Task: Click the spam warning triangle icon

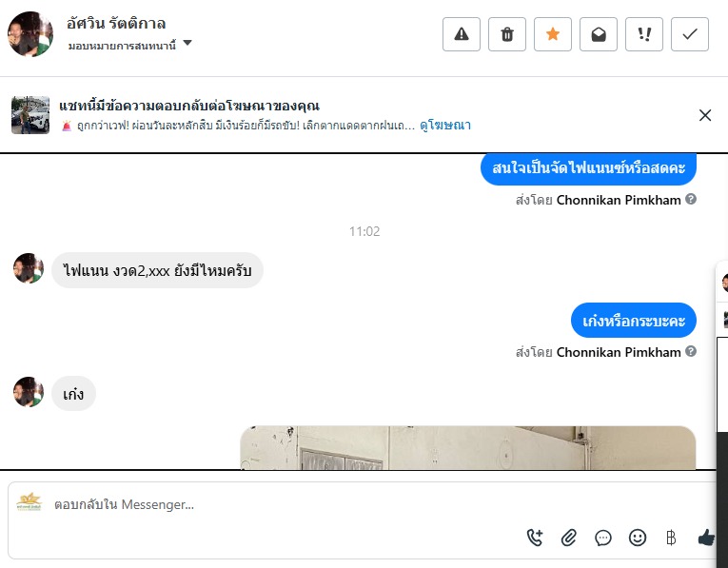Action: click(461, 34)
